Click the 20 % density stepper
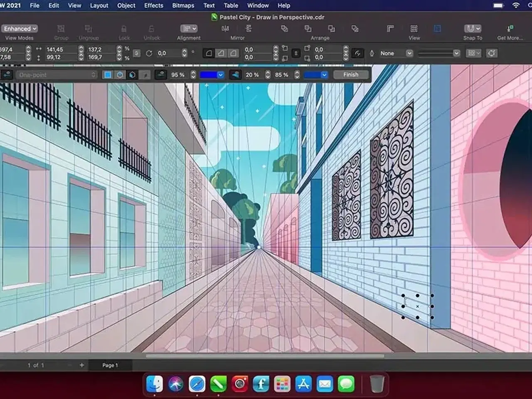Image resolution: width=532 pixels, height=399 pixels. [x=268, y=75]
